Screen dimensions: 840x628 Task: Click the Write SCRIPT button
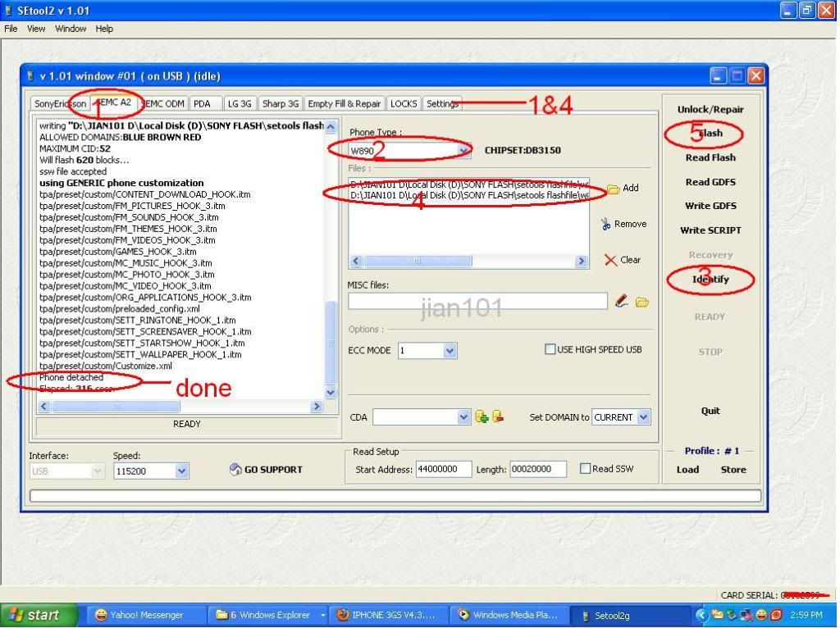(x=710, y=230)
